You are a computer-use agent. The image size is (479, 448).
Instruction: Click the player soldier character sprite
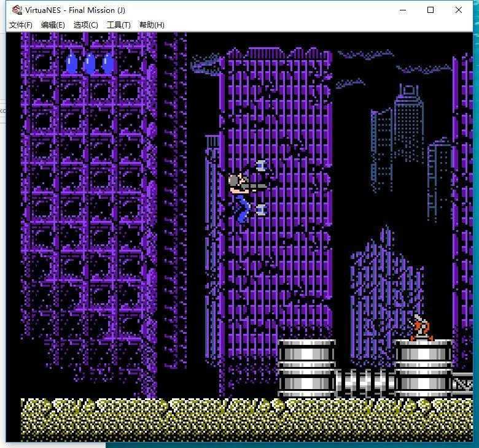(244, 198)
